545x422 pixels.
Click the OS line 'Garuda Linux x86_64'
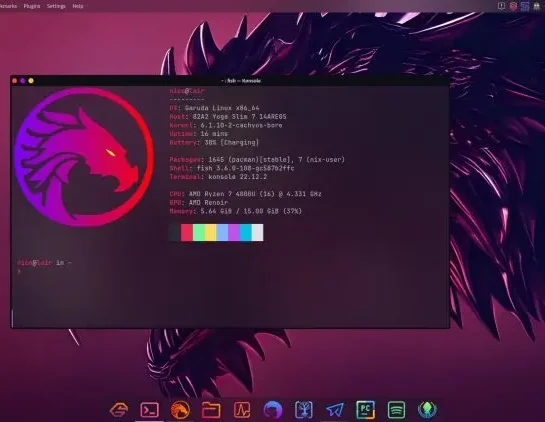click(x=214, y=108)
